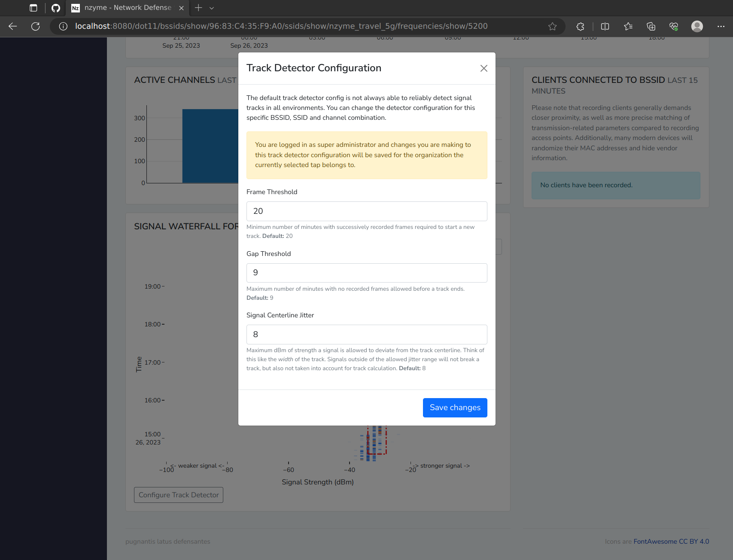Image resolution: width=733 pixels, height=560 pixels.
Task: Open the user profile avatar
Action: 697,26
